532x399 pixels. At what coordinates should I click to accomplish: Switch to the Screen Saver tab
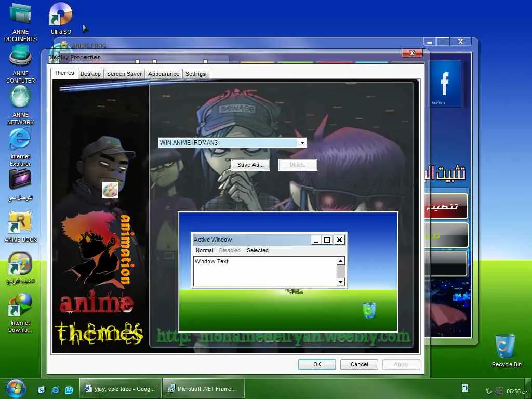click(124, 74)
